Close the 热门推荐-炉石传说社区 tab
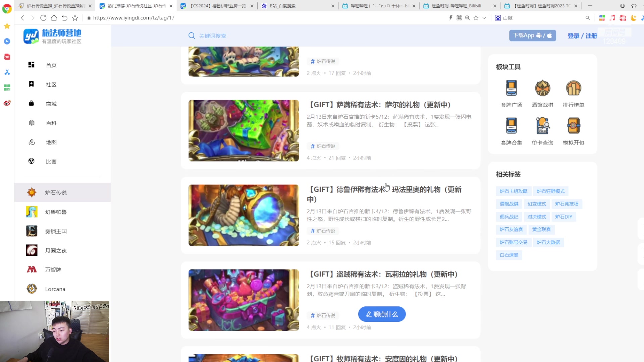 (171, 6)
